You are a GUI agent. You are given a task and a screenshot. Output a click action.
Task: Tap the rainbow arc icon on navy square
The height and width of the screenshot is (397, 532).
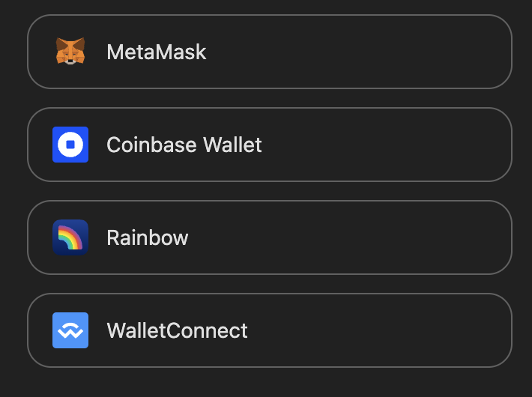pos(70,237)
